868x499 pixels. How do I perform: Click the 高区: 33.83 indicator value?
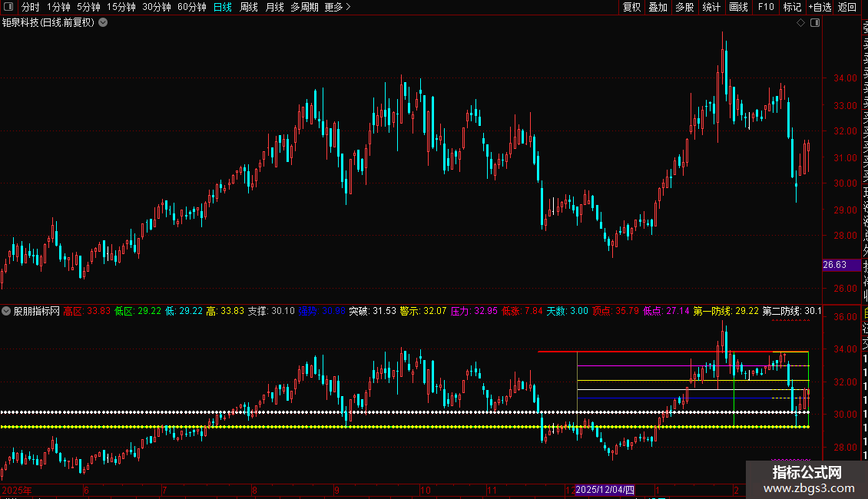[87, 311]
